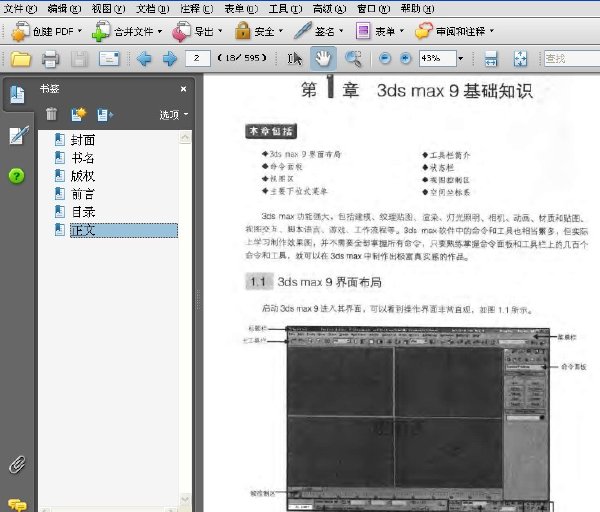The height and width of the screenshot is (512, 600).
Task: Expand the 审阅和注释 dropdown arrow
Action: point(492,31)
